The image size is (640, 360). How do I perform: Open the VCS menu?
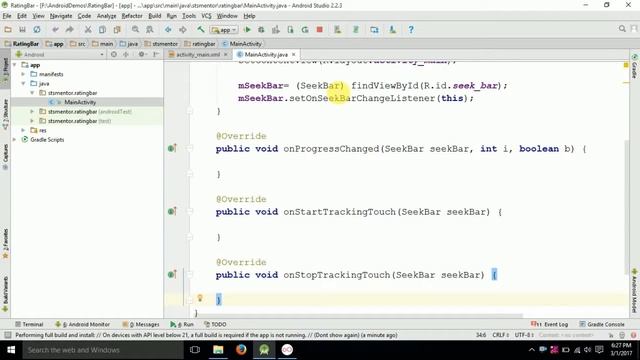[x=206, y=16]
